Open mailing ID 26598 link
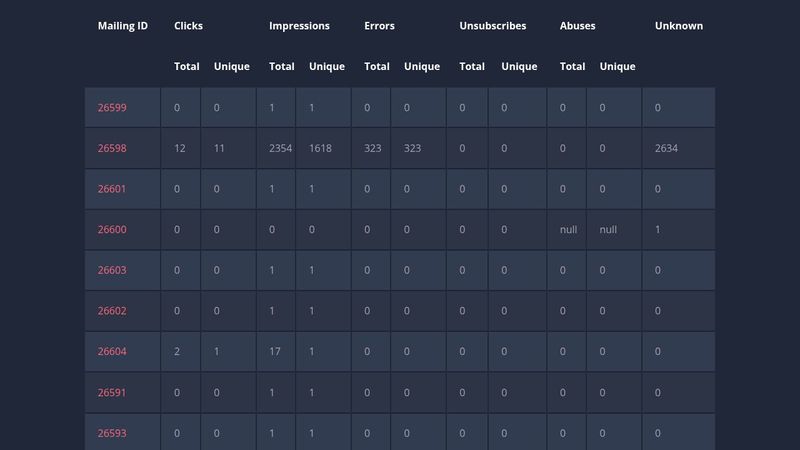 pos(112,148)
